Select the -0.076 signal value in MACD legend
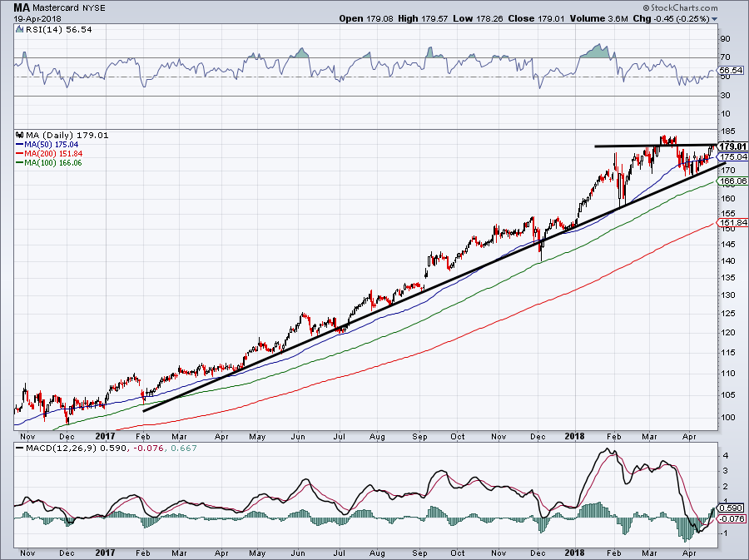 coord(149,448)
